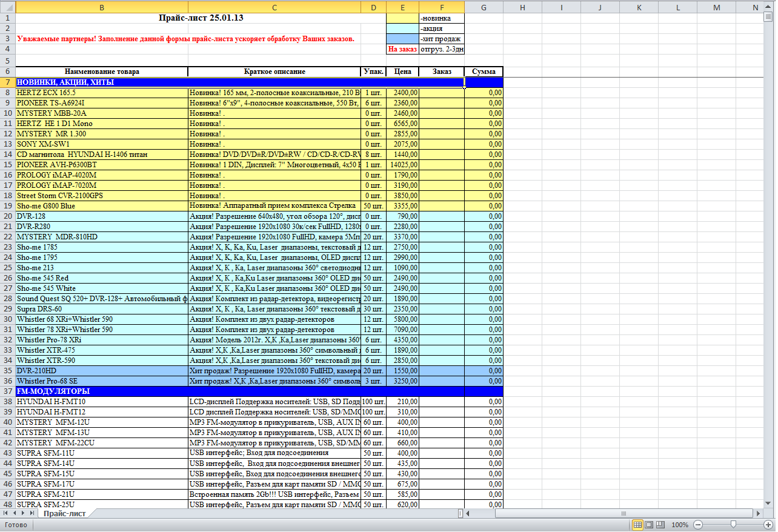Click the vertical scrollbar thumb

(768, 18)
